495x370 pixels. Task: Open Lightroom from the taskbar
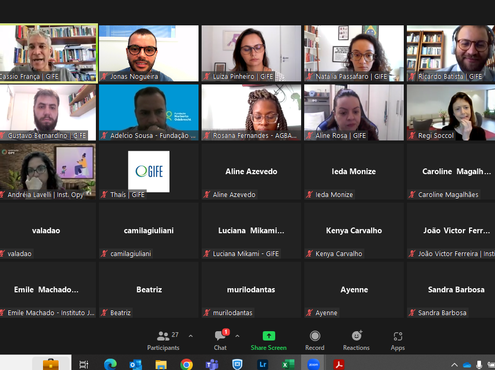pyautogui.click(x=263, y=364)
